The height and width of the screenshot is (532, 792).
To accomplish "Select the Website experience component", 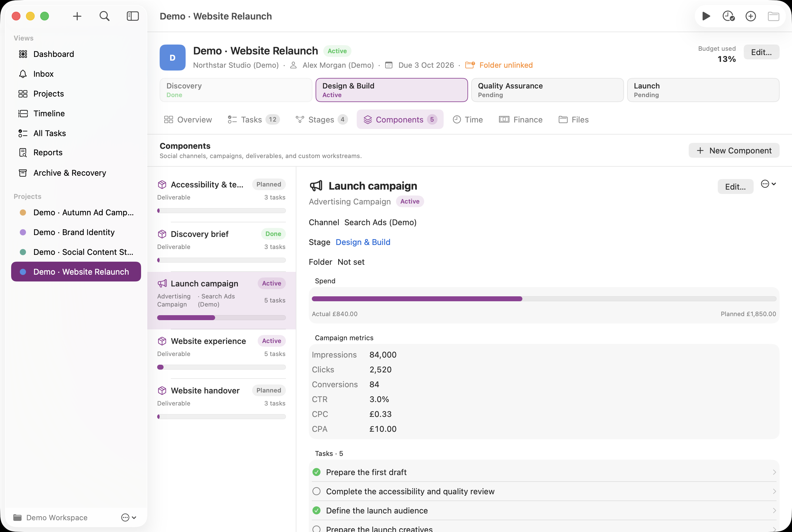I will click(221, 354).
